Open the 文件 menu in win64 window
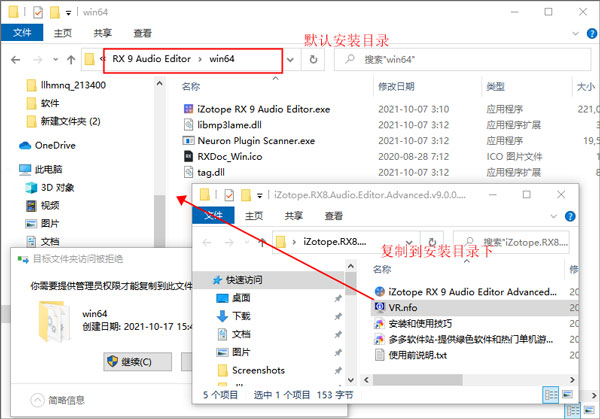600x419 pixels. (22, 31)
